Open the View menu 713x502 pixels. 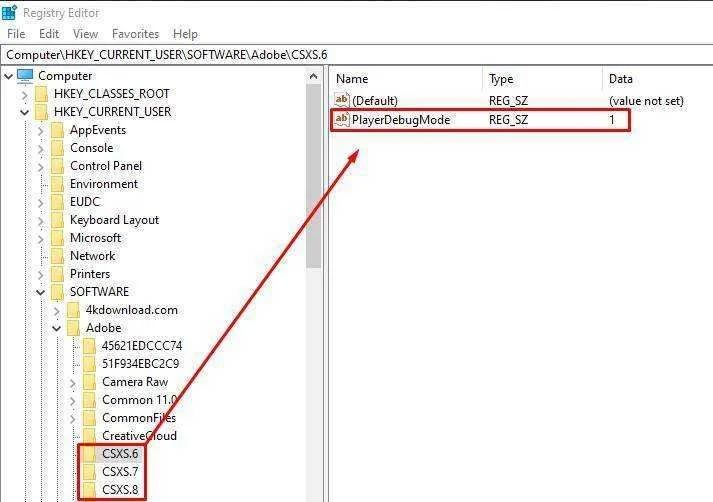pos(85,34)
